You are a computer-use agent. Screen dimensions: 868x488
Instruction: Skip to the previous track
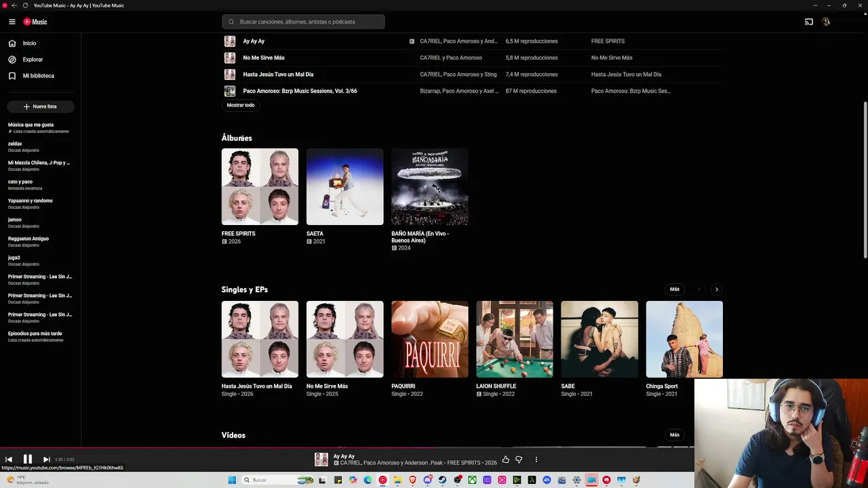click(x=9, y=460)
